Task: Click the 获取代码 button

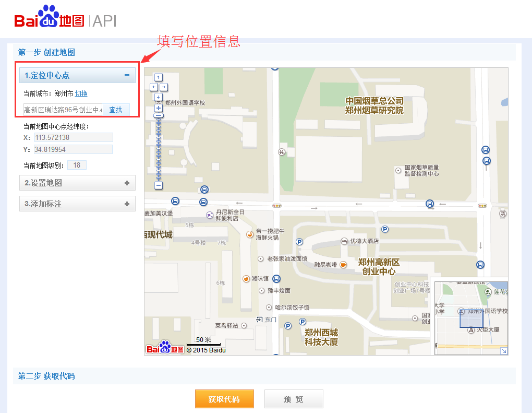Action: coord(224,399)
